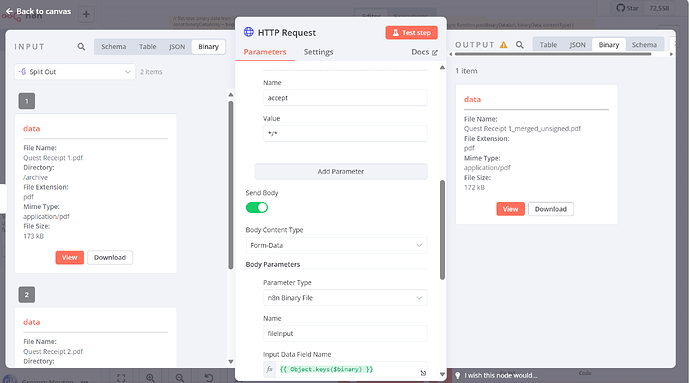Click the fx expression icon
690x383 pixels.
(270, 369)
